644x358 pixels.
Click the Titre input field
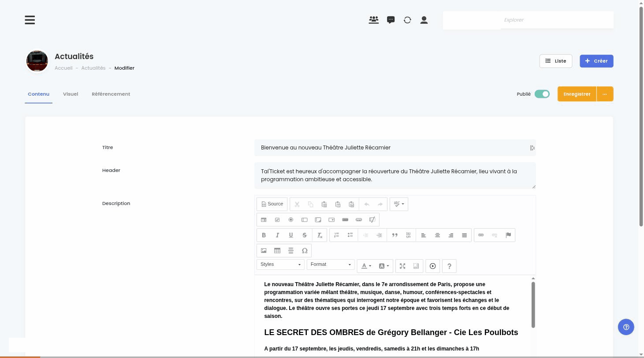point(395,148)
